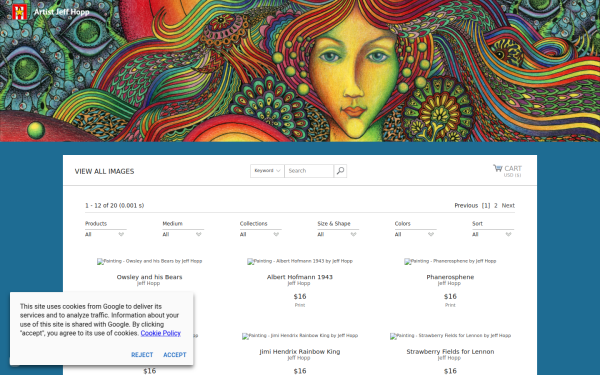Expand the Collections filter dropdown
Viewport: 600px width, 375px height.
click(x=260, y=234)
